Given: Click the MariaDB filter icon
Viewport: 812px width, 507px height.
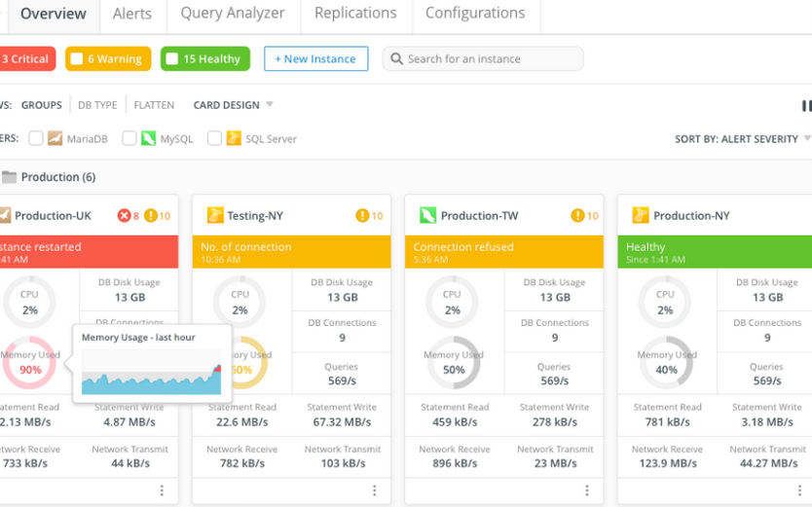Looking at the screenshot, I should (x=55, y=138).
